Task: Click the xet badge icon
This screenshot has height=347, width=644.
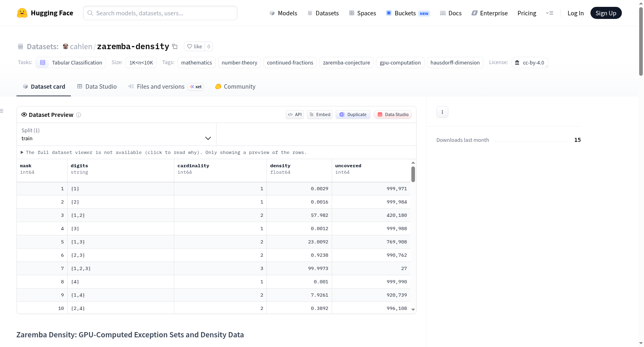Action: pyautogui.click(x=196, y=87)
